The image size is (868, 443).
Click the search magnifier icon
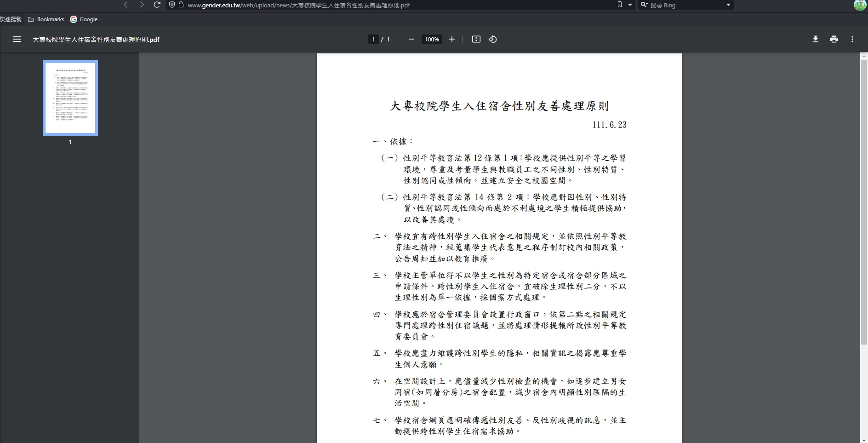coord(644,5)
